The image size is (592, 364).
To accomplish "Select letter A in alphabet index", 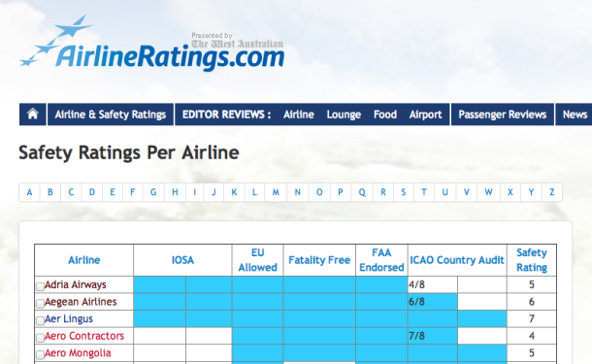I will (29, 192).
